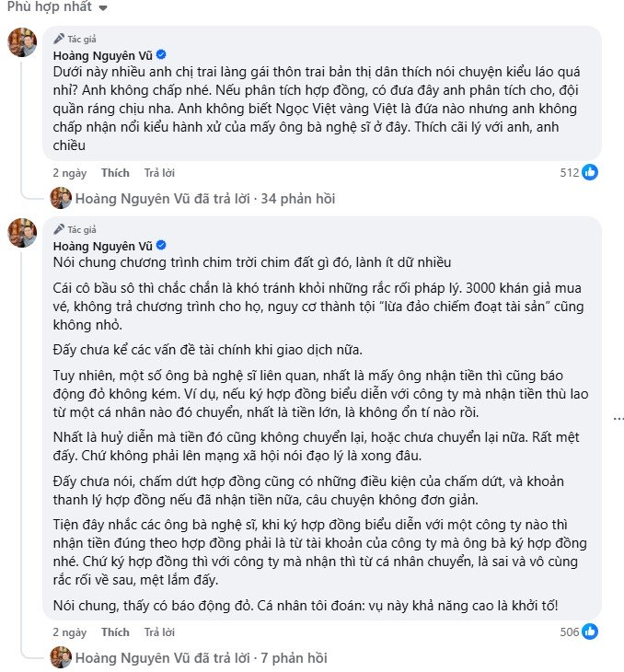
Task: Click the author avatar on the second comment
Action: pyautogui.click(x=22, y=231)
